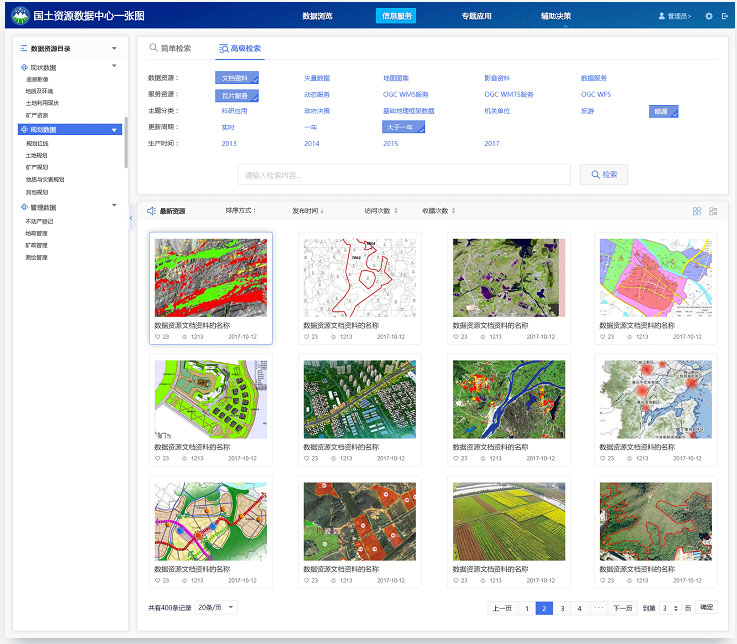Switch to grid view layout icon
Screen dimensions: 737x644
[697, 211]
